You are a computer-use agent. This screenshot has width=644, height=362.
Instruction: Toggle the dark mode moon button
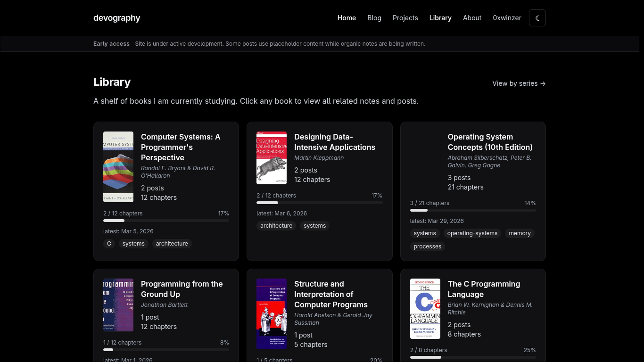pos(537,18)
